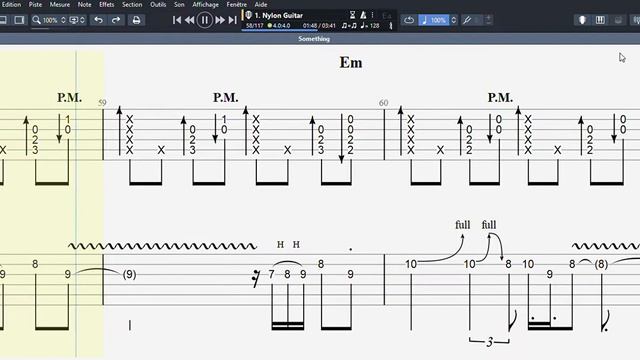
Task: Open the Fenêtre menu
Action: (x=236, y=4)
